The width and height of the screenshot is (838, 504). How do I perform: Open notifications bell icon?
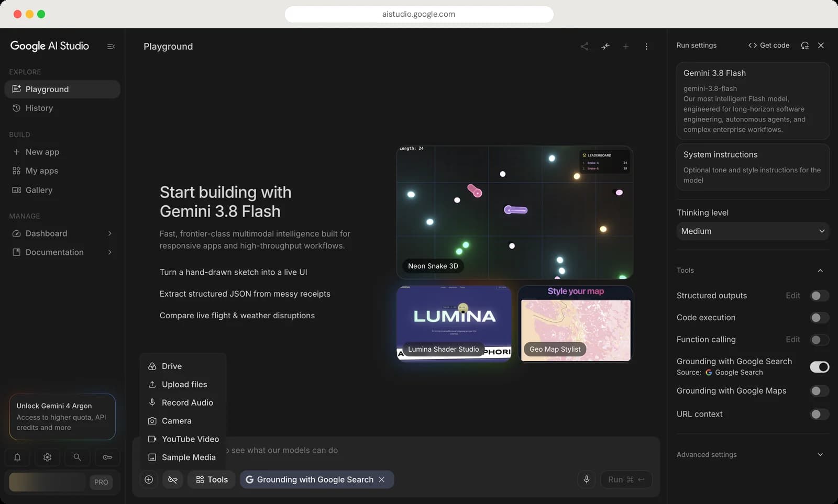[x=17, y=457]
